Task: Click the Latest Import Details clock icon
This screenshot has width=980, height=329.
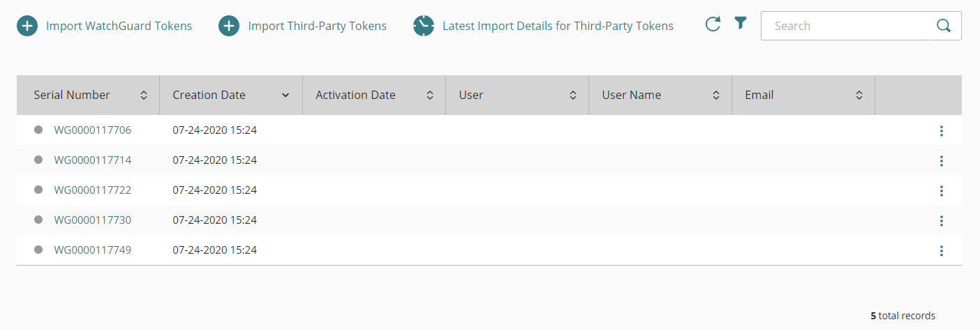Action: [424, 26]
